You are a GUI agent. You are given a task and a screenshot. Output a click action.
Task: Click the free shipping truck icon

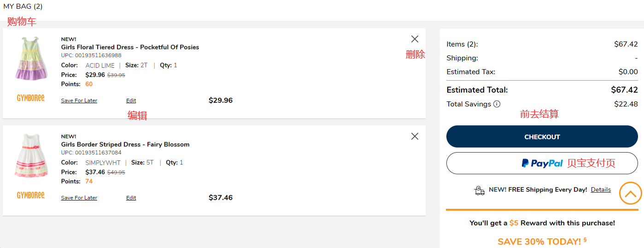coord(479,190)
